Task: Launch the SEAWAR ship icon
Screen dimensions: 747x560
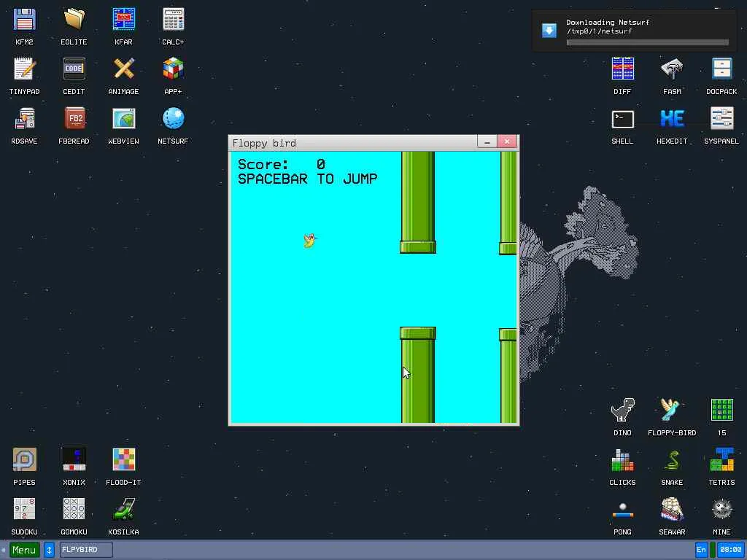Action: tap(672, 510)
